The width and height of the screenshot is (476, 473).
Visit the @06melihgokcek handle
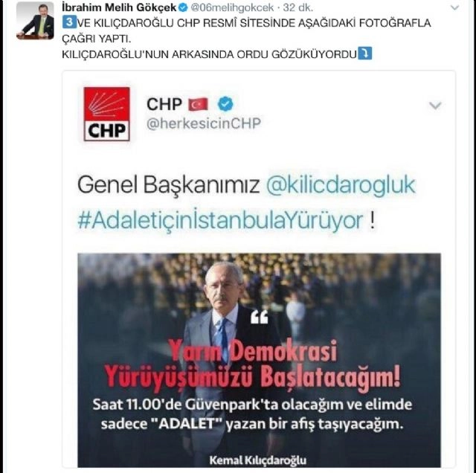pos(232,7)
